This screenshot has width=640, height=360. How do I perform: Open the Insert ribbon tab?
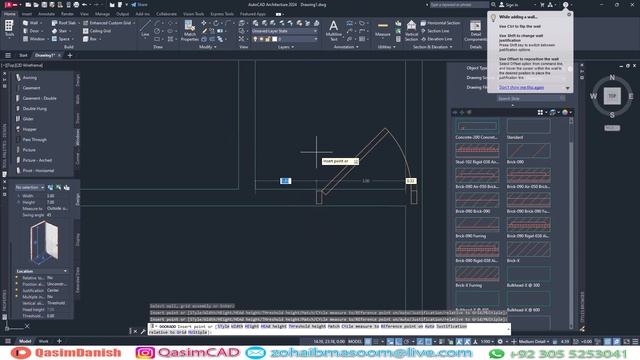(27, 14)
